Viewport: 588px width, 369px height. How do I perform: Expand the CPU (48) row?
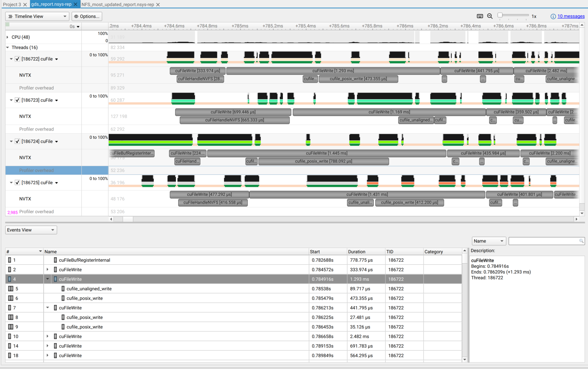point(7,37)
